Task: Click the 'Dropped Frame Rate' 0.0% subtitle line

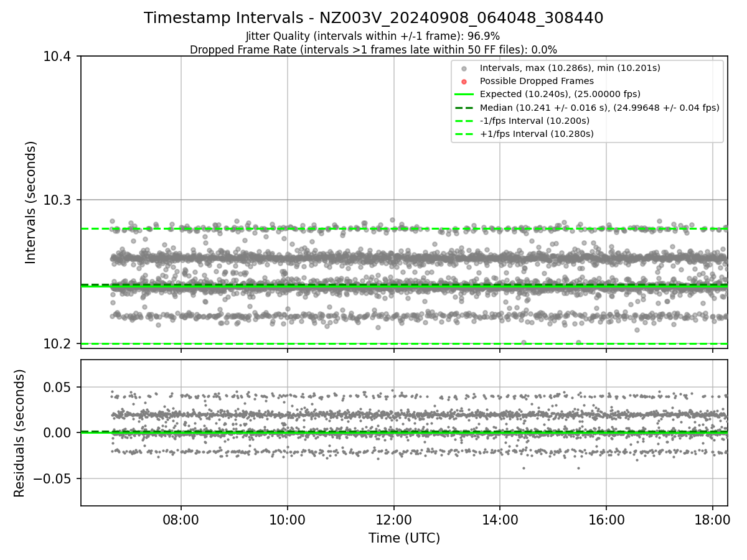Action: (374, 50)
